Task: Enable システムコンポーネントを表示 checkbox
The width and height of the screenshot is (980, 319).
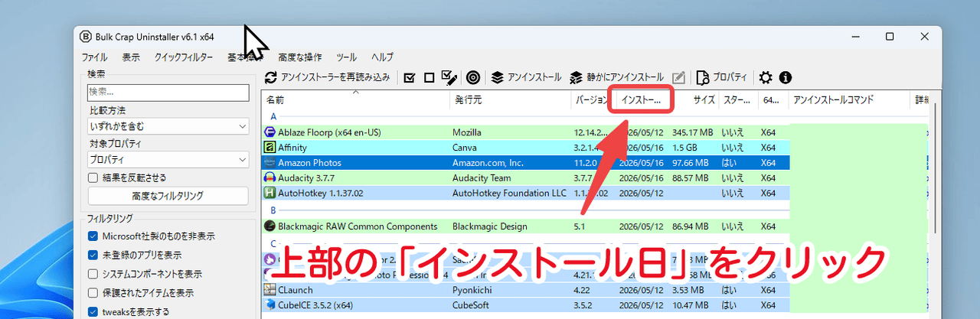Action: [x=93, y=274]
